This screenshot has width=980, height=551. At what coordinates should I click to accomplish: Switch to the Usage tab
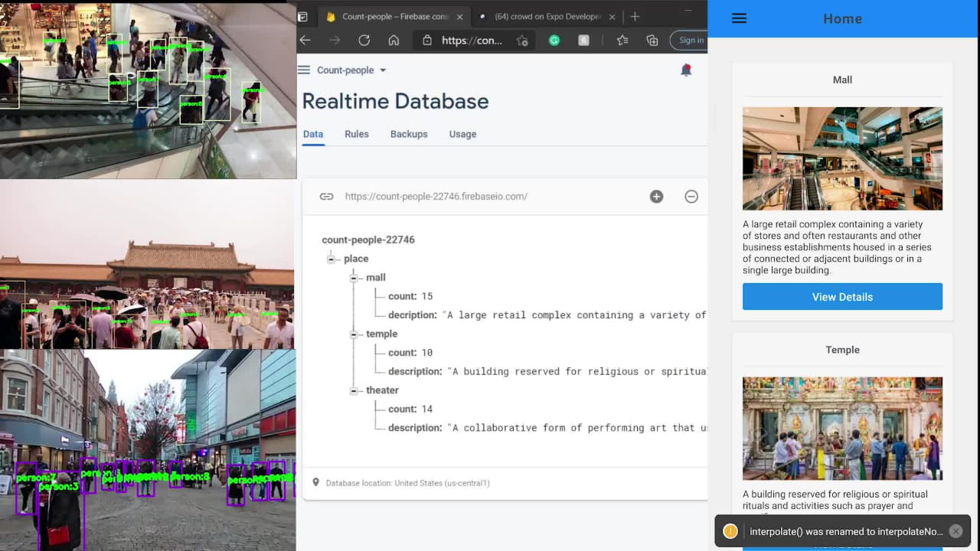pos(462,134)
